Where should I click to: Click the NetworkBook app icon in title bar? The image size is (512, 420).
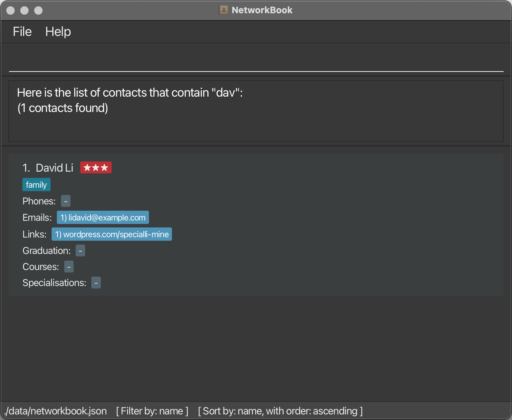[x=223, y=10]
